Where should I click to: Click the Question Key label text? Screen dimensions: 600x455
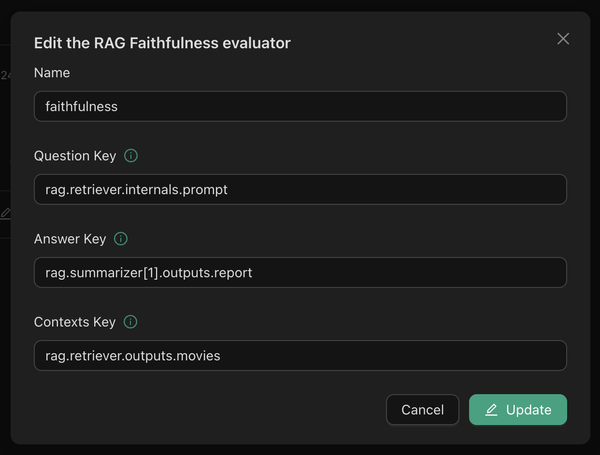[x=75, y=156]
